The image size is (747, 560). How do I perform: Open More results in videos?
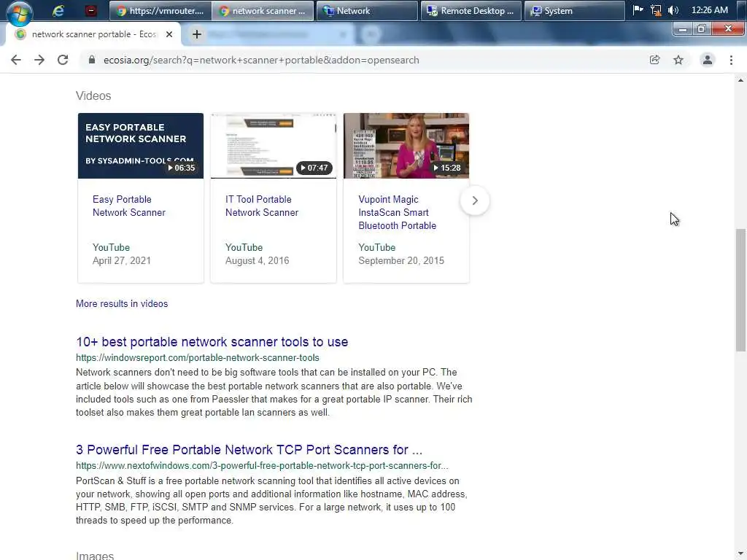click(x=122, y=304)
